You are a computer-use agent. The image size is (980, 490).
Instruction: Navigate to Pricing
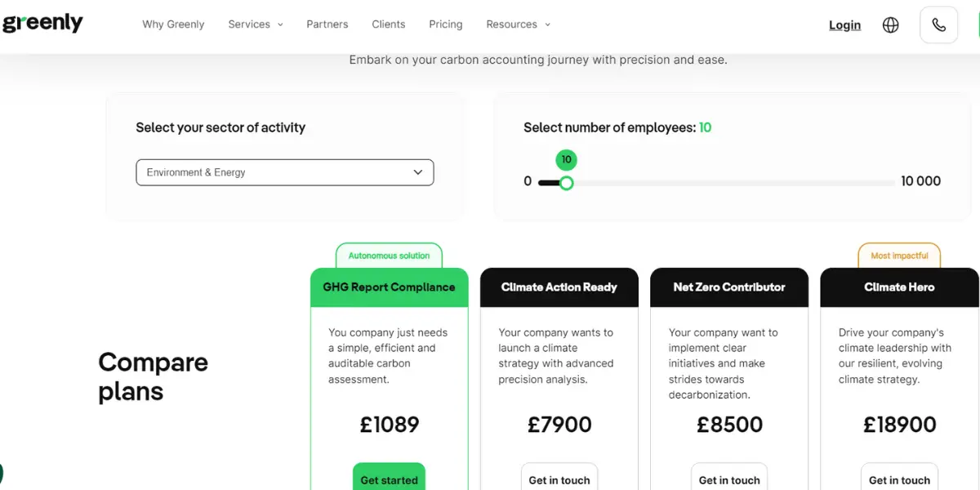click(x=446, y=24)
